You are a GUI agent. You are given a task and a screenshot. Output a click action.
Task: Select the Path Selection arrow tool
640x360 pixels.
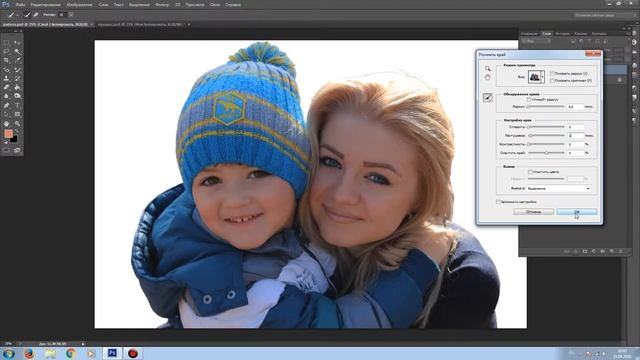click(6, 114)
